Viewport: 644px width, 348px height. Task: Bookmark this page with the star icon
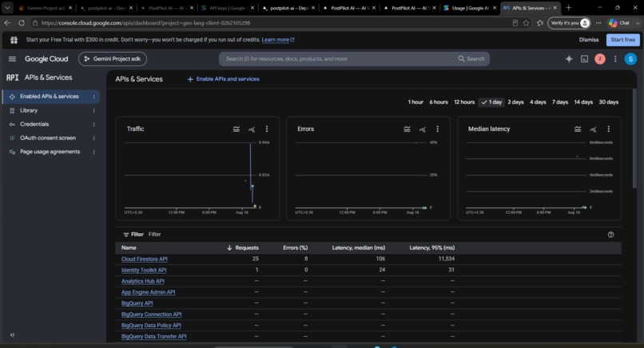pyautogui.click(x=526, y=23)
